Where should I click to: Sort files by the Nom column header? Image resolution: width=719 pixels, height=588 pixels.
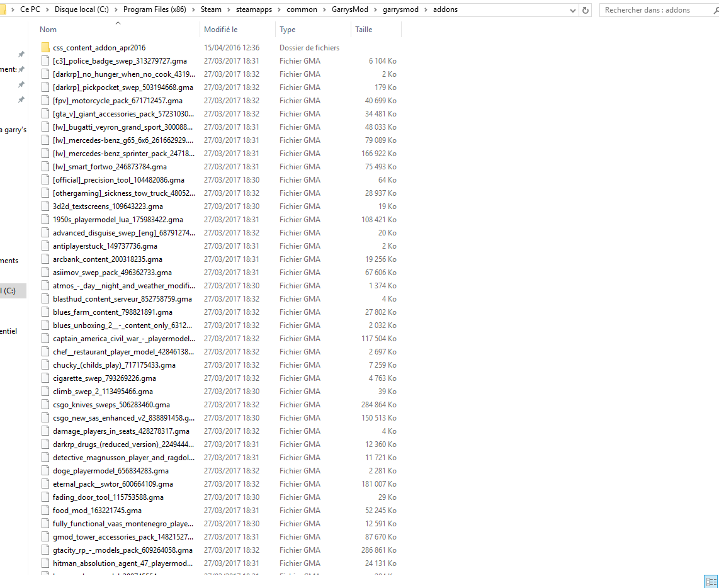[48, 30]
